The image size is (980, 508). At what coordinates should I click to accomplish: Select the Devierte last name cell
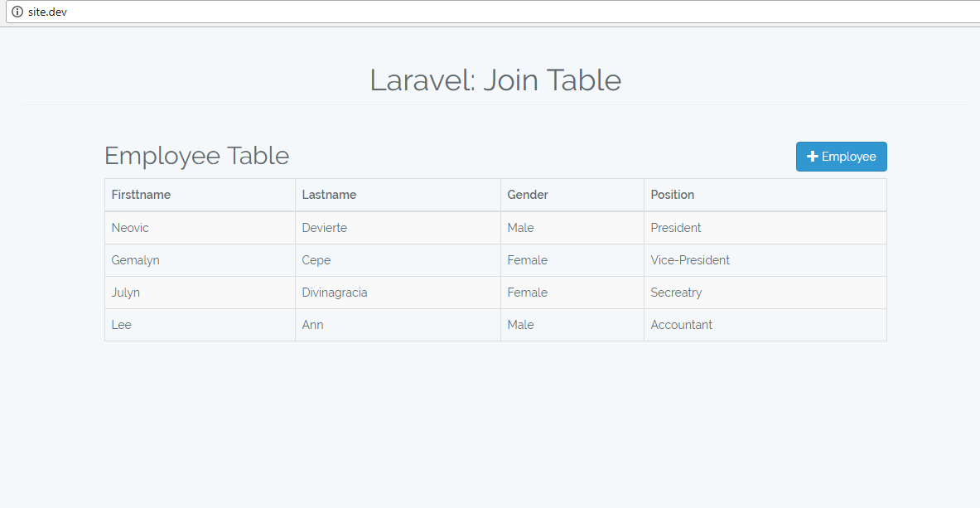pos(398,228)
